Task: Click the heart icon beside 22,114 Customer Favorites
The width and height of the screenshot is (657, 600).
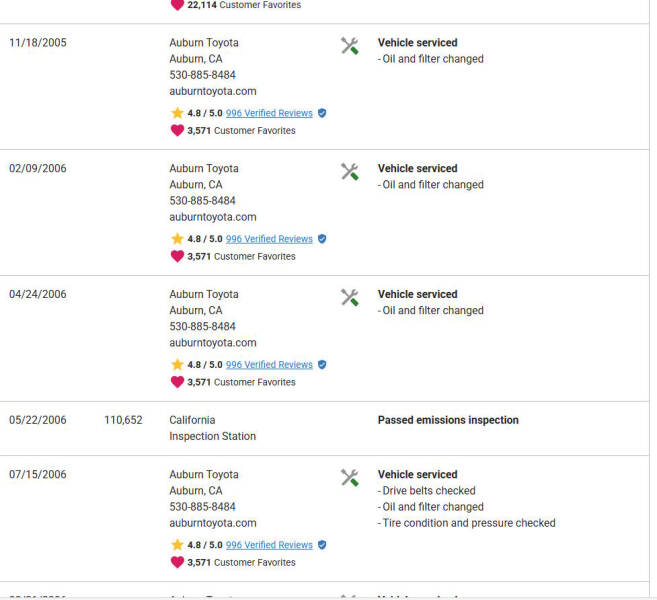Action: pyautogui.click(x=177, y=5)
